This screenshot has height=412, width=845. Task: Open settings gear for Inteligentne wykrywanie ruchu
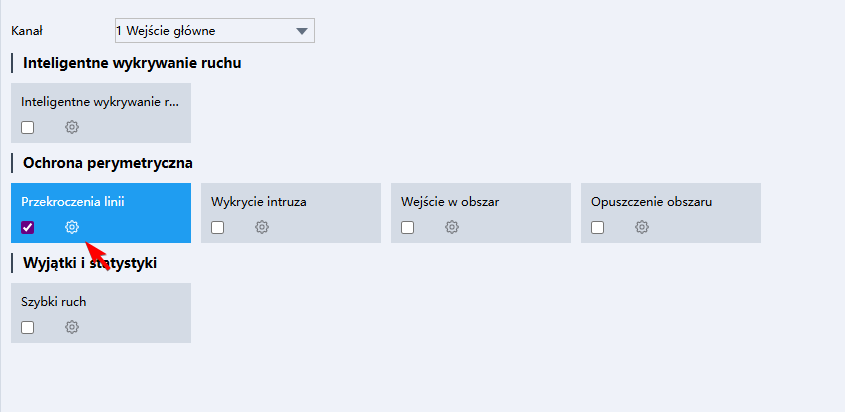click(72, 127)
